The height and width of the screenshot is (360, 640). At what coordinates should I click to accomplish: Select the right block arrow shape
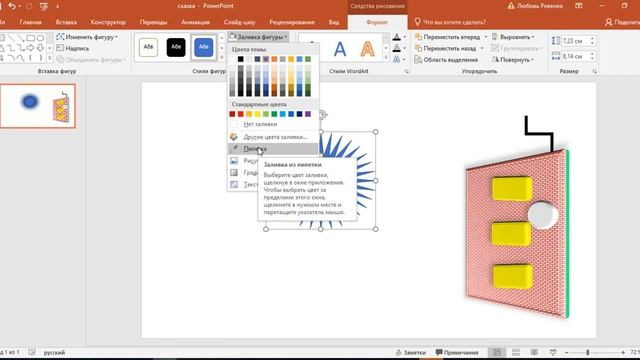click(31, 48)
